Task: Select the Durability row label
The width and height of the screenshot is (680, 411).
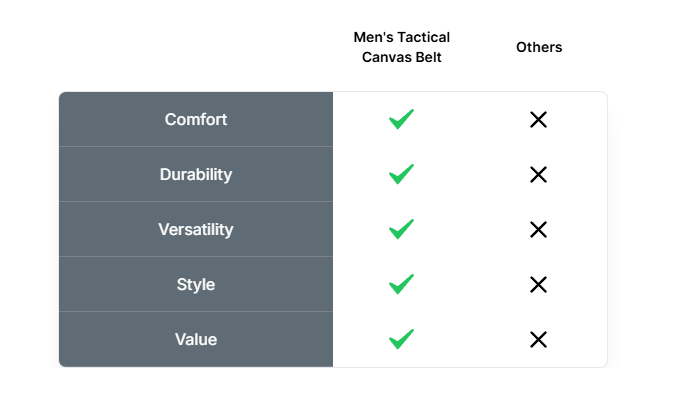Action: point(196,175)
